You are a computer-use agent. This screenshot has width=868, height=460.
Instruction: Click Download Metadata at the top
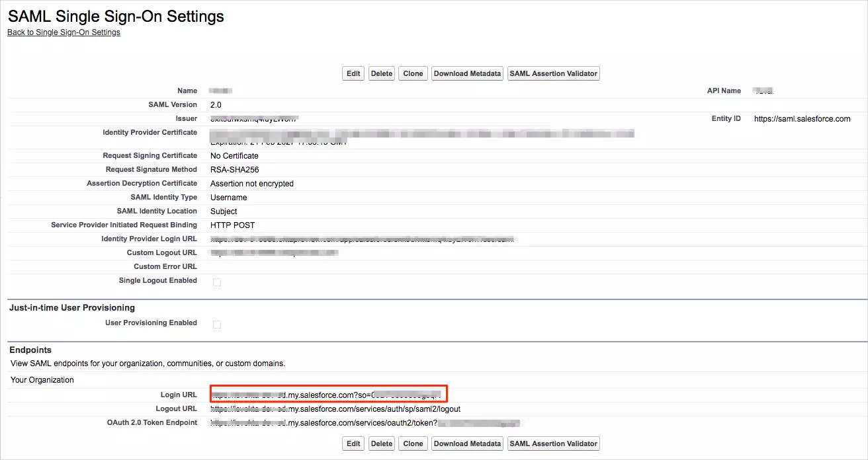467,73
